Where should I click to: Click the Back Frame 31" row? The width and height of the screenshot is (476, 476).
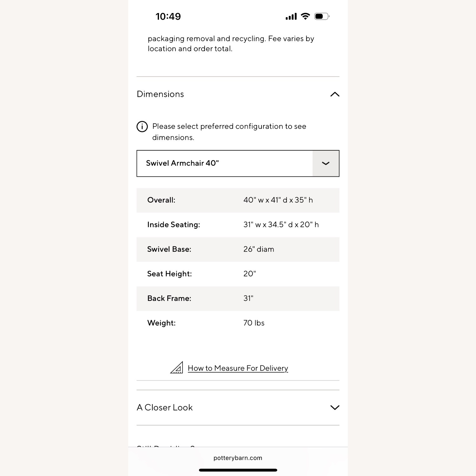coord(238,299)
